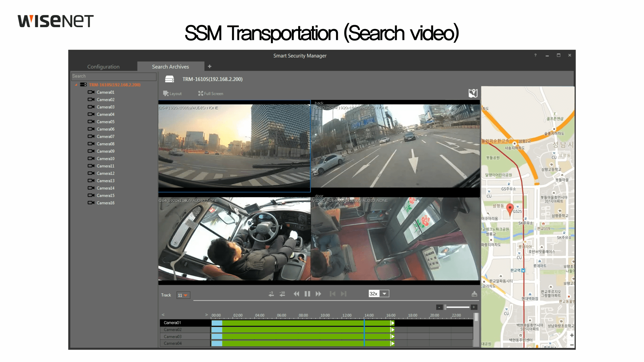Click the end marker on Camera01 track
Screen dimensions: 644x362
[x=392, y=323]
